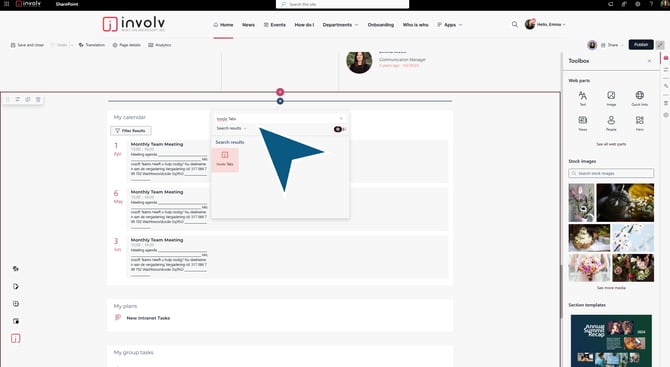Move the section with drag handle icon

coord(8,99)
